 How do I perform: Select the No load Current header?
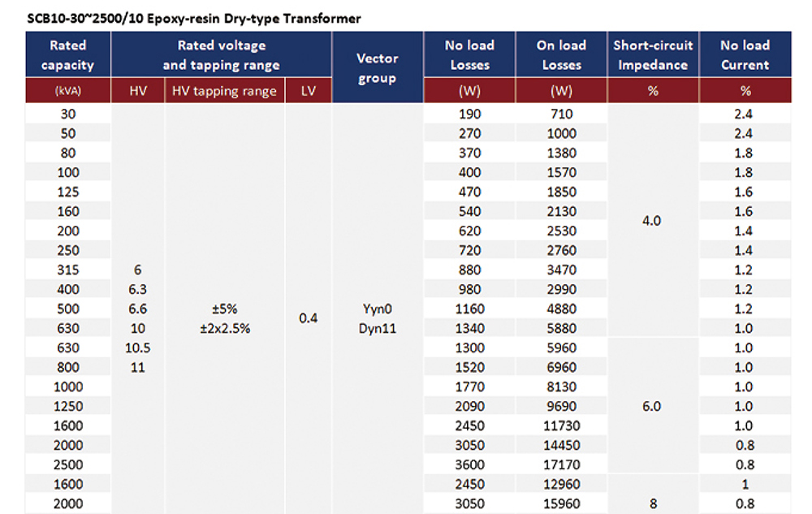coord(745,55)
